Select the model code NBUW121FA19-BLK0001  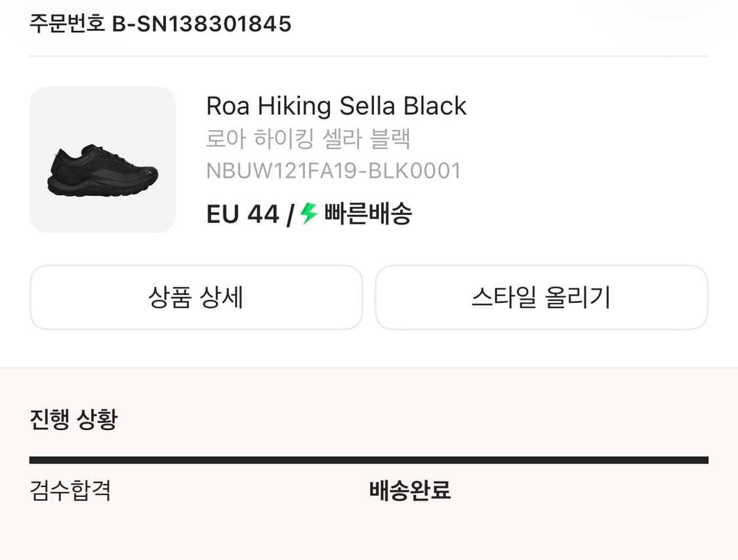click(x=334, y=171)
